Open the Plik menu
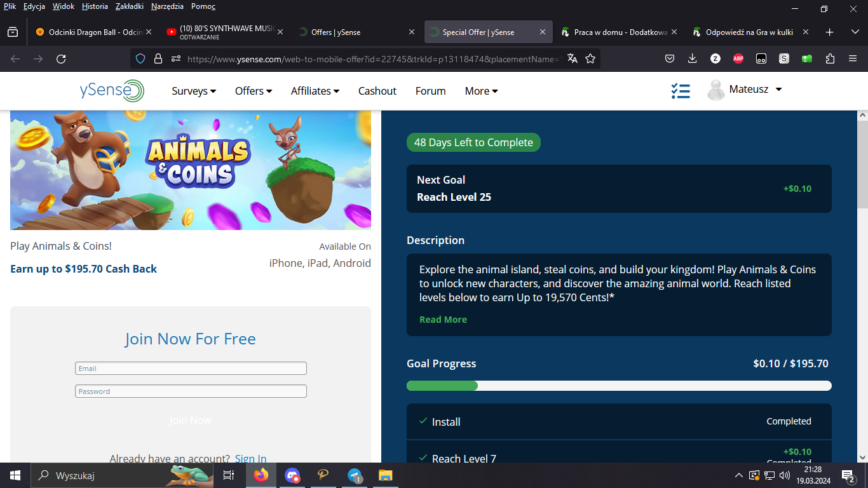 pyautogui.click(x=10, y=6)
